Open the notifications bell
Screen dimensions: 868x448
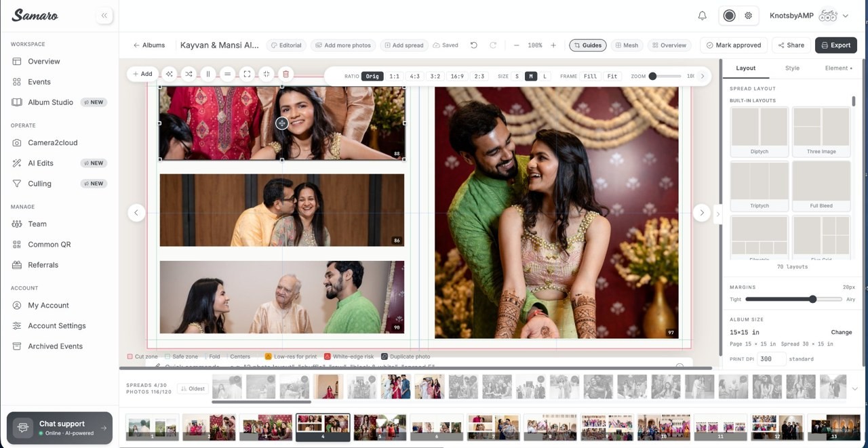click(703, 16)
